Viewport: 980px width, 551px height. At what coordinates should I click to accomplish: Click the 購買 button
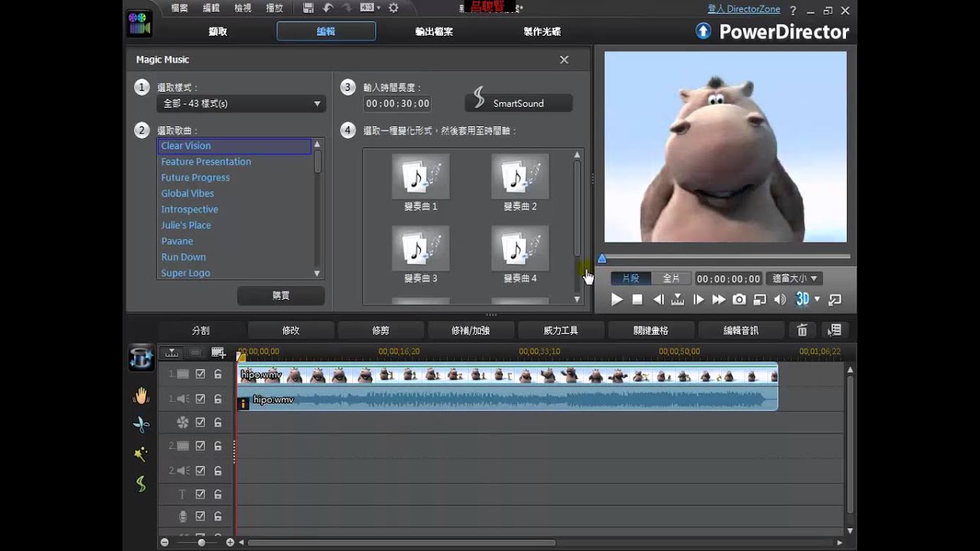point(281,295)
